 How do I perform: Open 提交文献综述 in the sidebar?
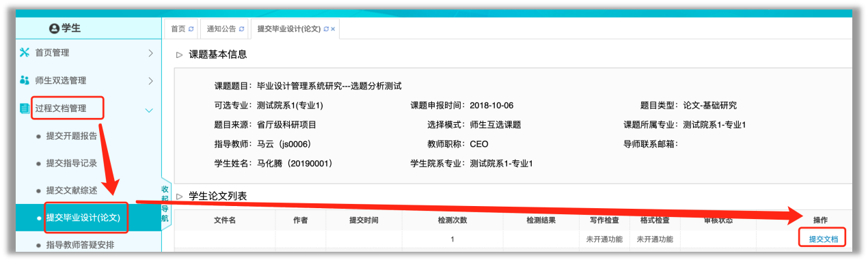72,190
